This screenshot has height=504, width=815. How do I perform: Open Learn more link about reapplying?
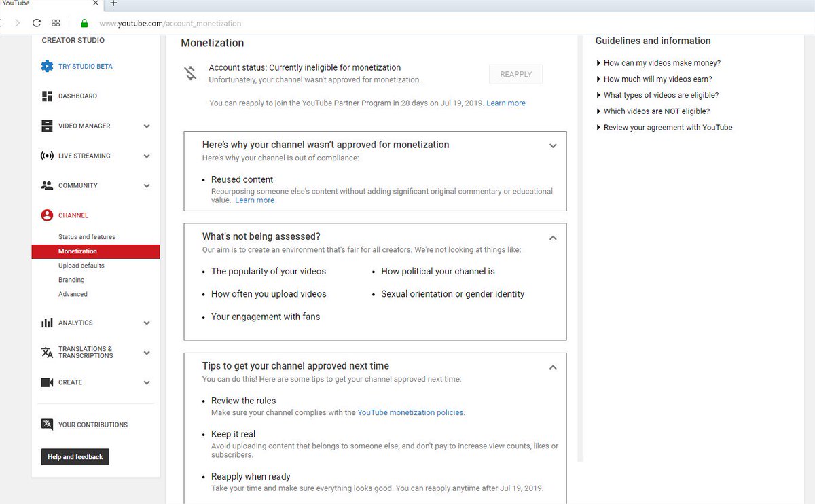pos(506,103)
